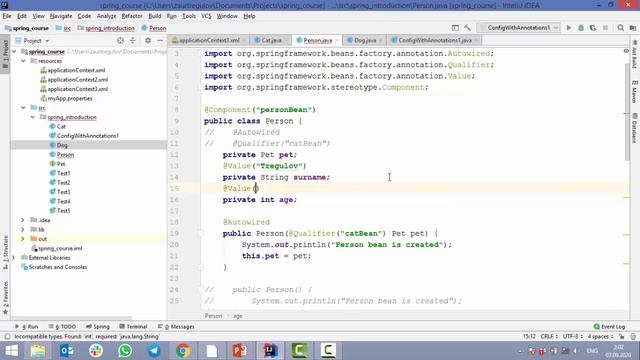
Task: Open the Event Log
Action: click(x=609, y=327)
